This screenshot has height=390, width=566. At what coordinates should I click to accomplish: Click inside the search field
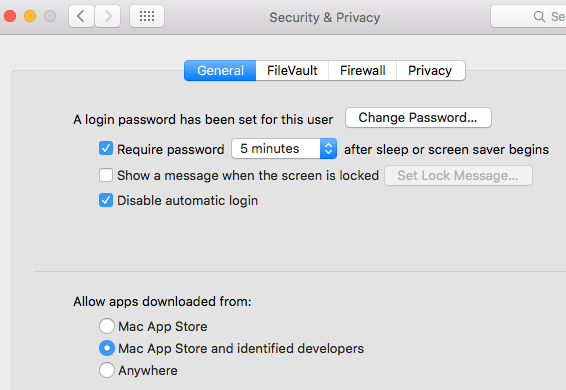point(528,16)
